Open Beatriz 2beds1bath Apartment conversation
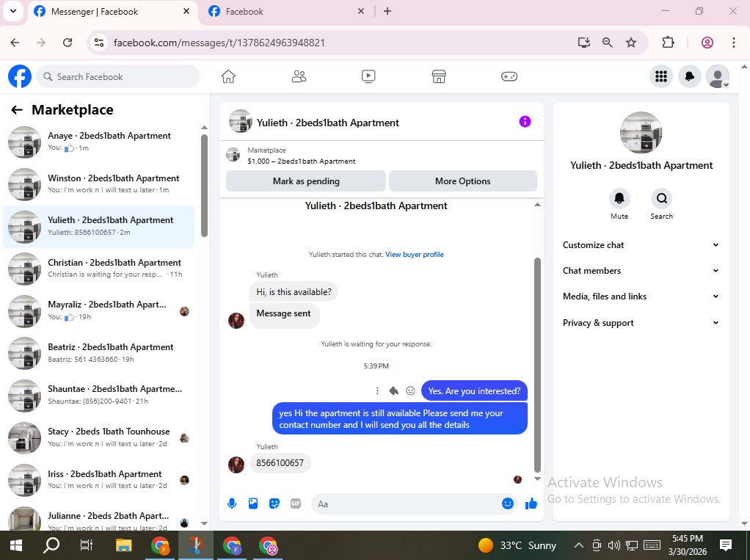 point(99,354)
